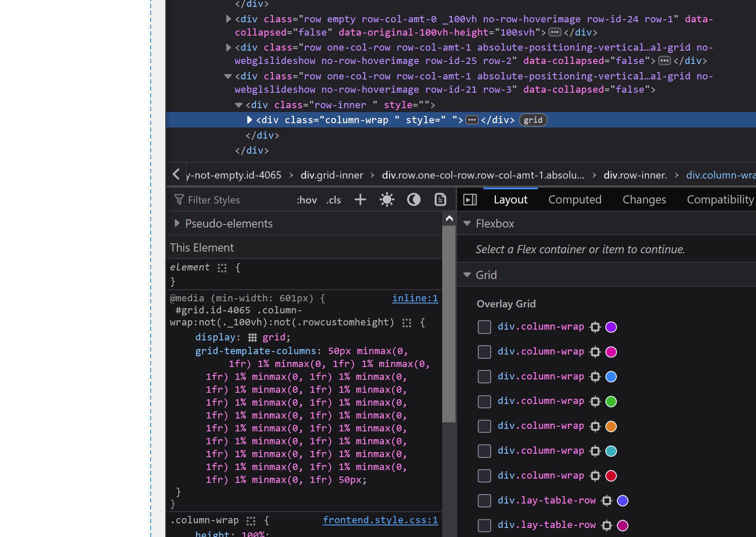Toggle light color scheme simulation sun icon

click(387, 200)
